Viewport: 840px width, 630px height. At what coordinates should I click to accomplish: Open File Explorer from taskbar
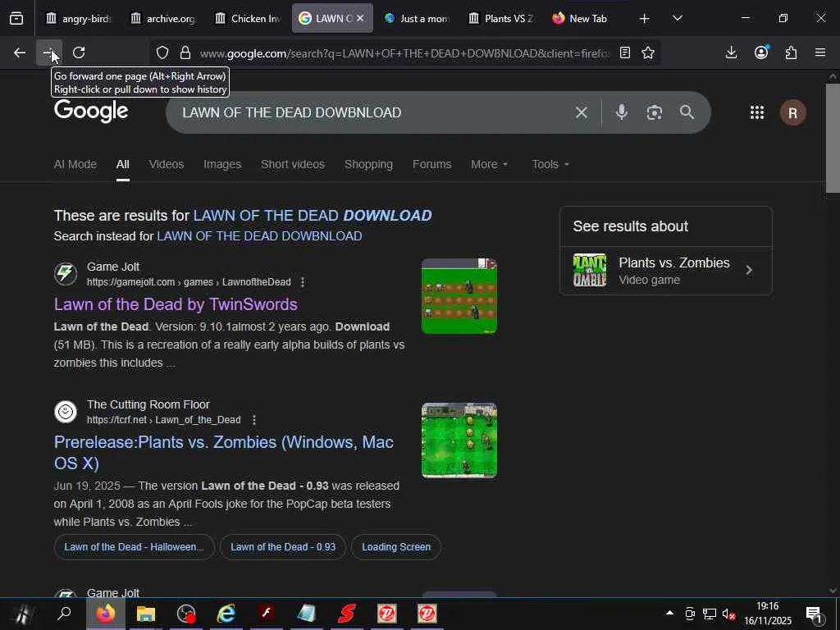click(146, 614)
